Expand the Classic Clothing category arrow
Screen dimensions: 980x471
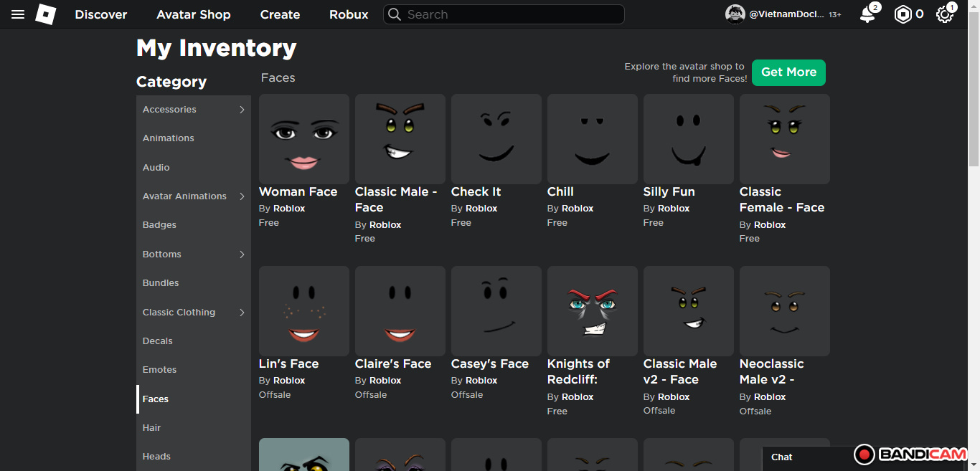[x=242, y=313]
